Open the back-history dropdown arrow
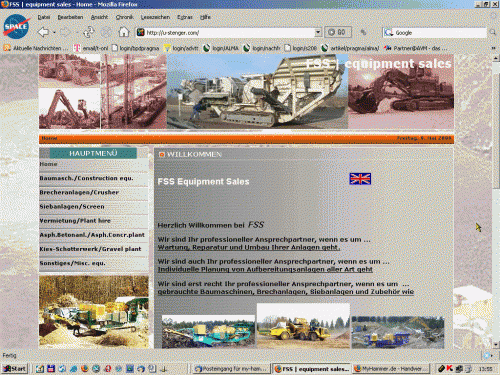This screenshot has height=375, width=500. pyautogui.click(x=54, y=33)
